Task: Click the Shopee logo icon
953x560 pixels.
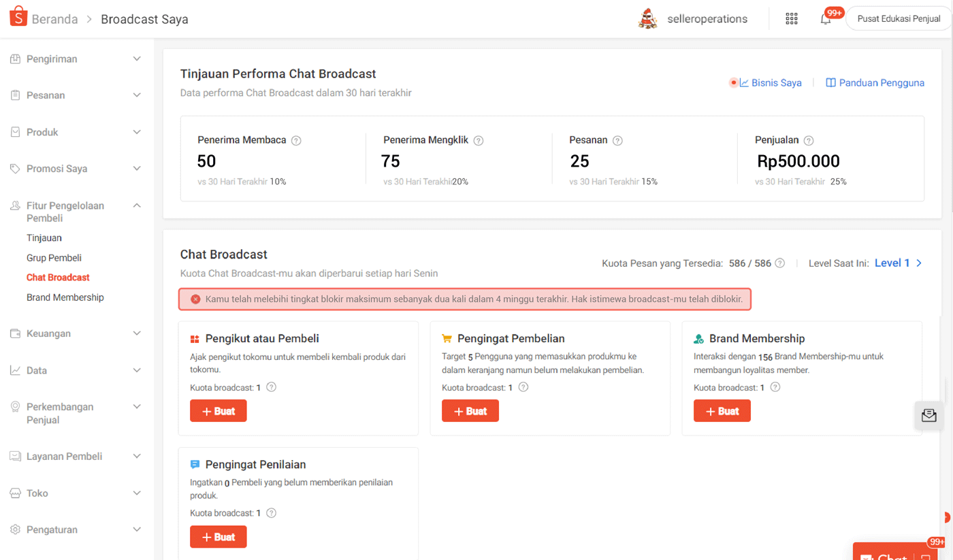Action: pos(18,16)
